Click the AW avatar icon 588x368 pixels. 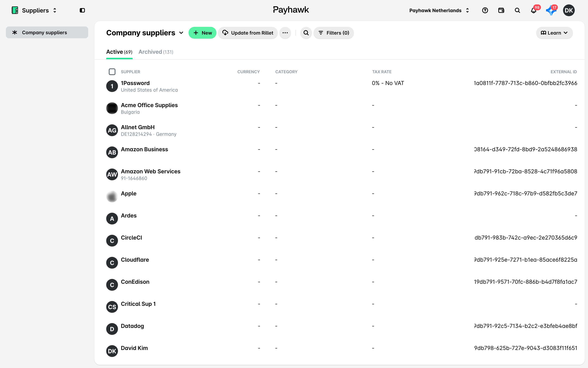[112, 174]
